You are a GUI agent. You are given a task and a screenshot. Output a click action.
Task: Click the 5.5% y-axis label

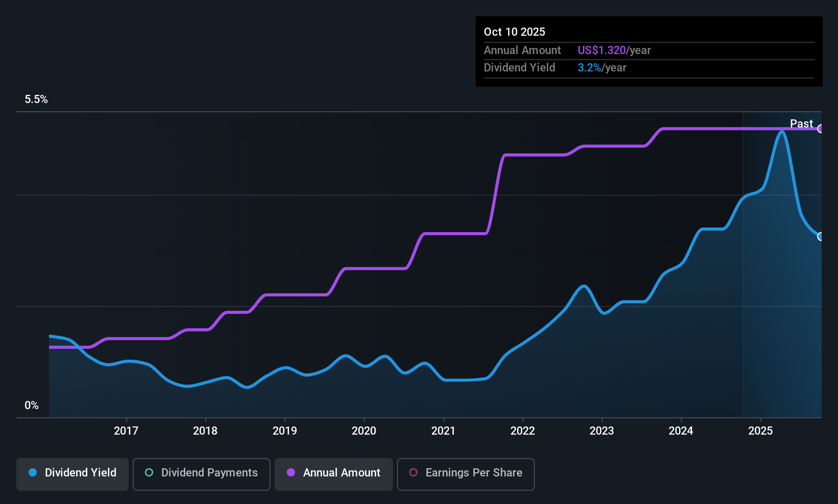tap(36, 99)
